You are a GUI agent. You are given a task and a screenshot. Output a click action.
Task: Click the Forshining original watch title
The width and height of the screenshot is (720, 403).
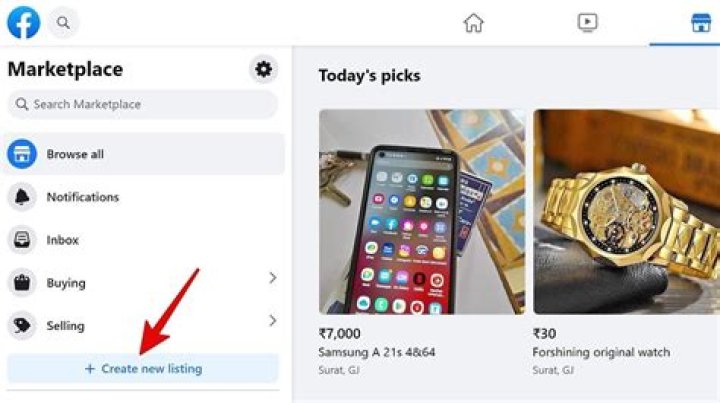601,352
